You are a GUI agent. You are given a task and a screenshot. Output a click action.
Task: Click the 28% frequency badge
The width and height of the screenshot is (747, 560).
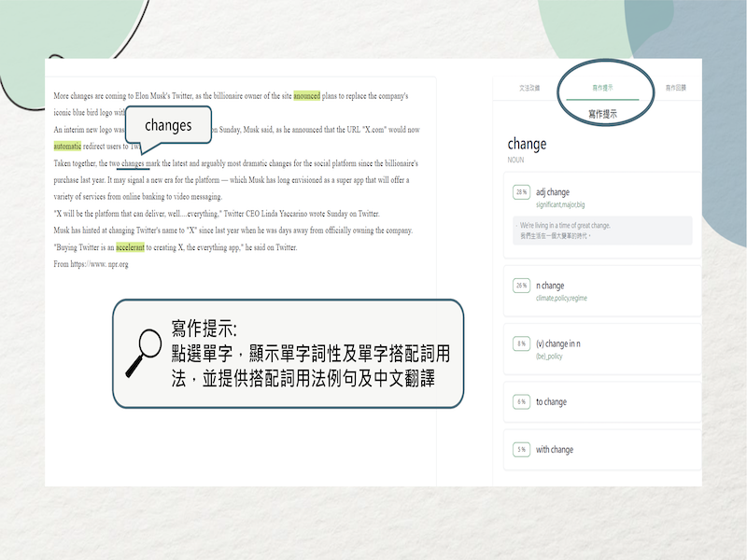[x=520, y=192]
